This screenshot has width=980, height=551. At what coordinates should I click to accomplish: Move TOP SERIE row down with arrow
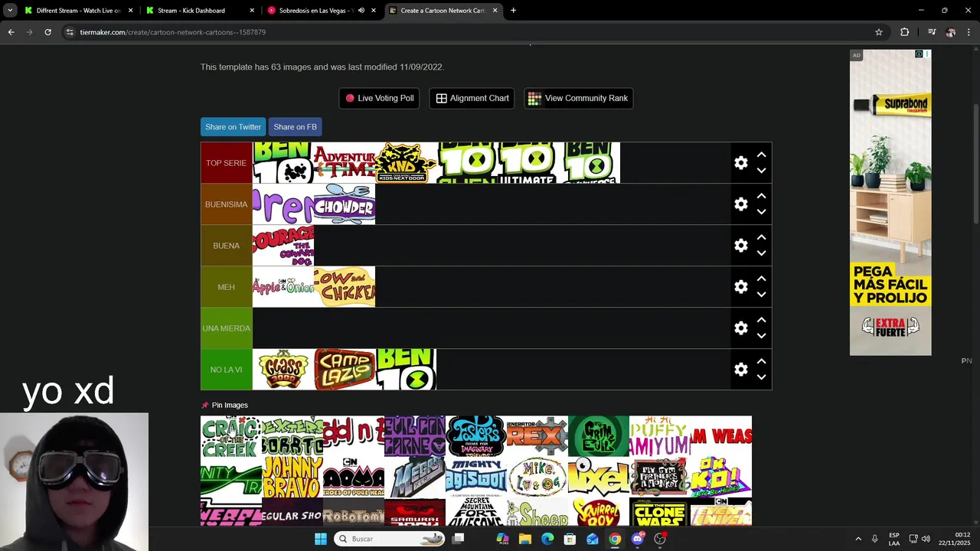[761, 171]
